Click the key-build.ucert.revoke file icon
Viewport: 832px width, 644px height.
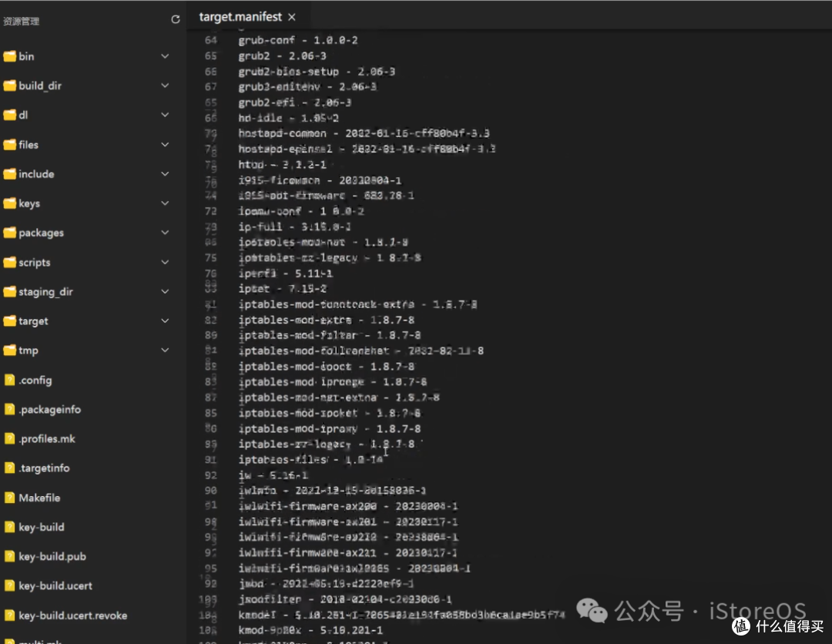pyautogui.click(x=9, y=615)
